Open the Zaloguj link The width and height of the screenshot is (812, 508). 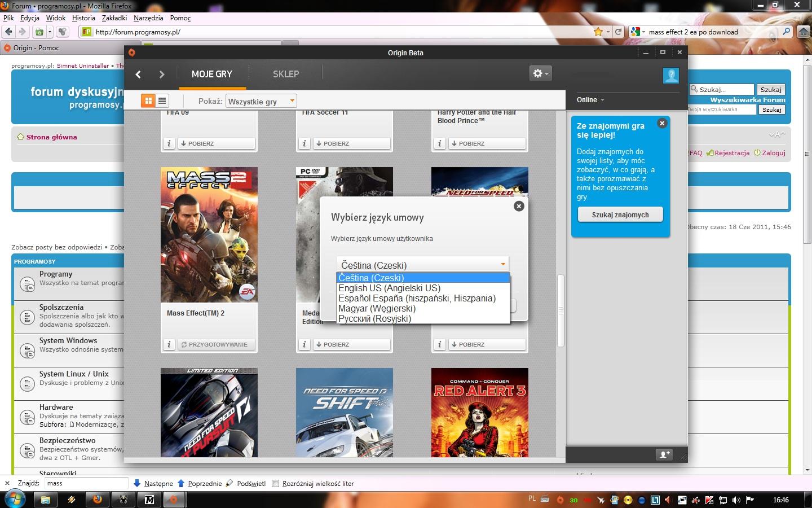tap(773, 153)
